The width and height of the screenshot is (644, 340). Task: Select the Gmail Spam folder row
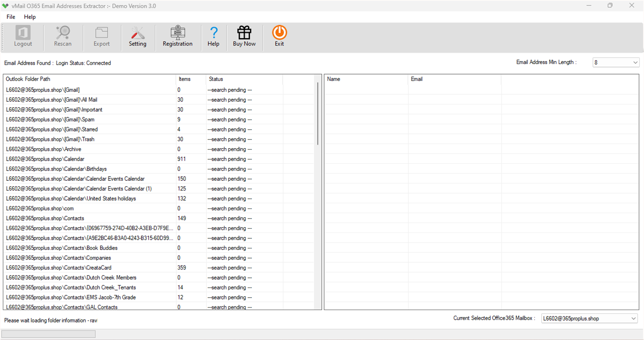click(x=51, y=119)
